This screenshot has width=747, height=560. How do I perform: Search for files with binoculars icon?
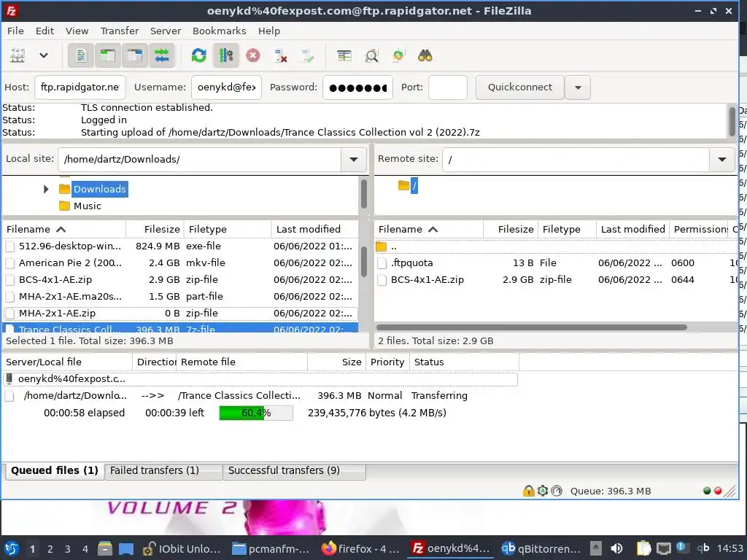(x=425, y=55)
